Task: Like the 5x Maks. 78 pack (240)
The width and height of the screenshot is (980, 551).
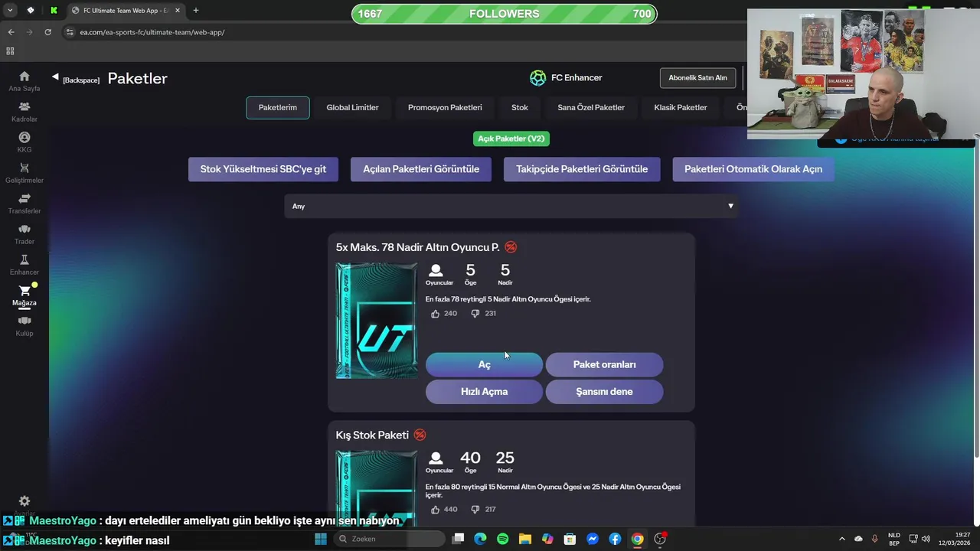Action: coord(436,314)
